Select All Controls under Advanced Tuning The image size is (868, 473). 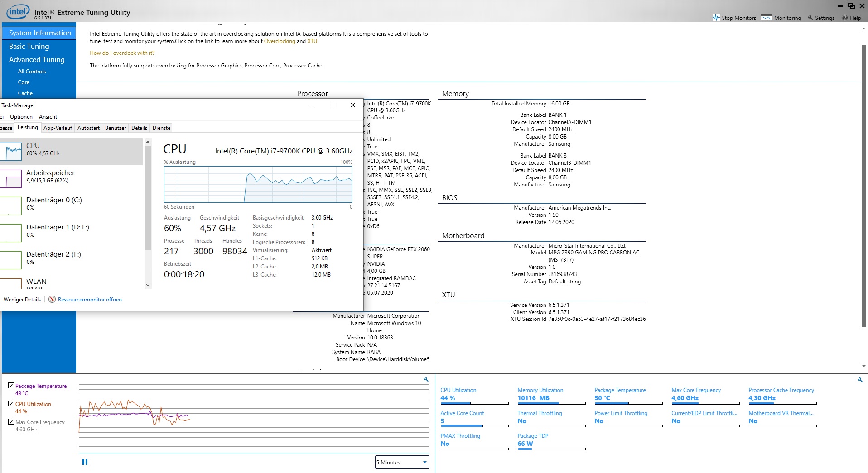pyautogui.click(x=32, y=72)
